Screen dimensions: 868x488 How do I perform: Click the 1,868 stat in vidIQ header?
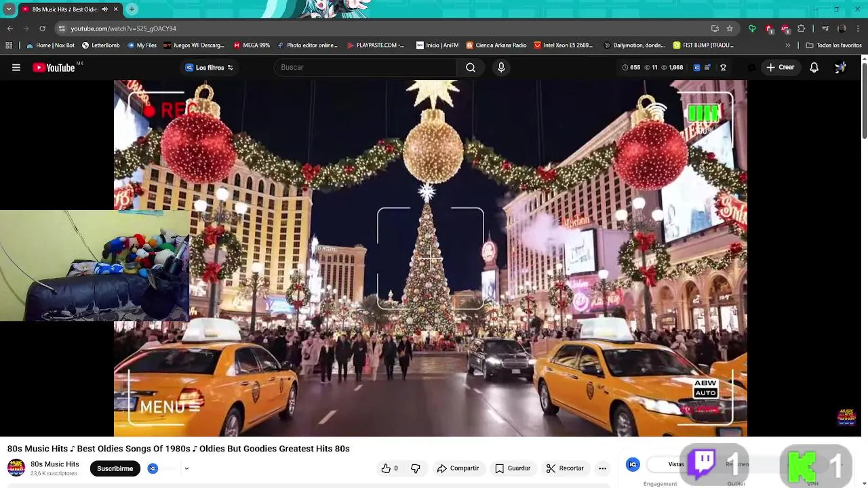click(672, 67)
